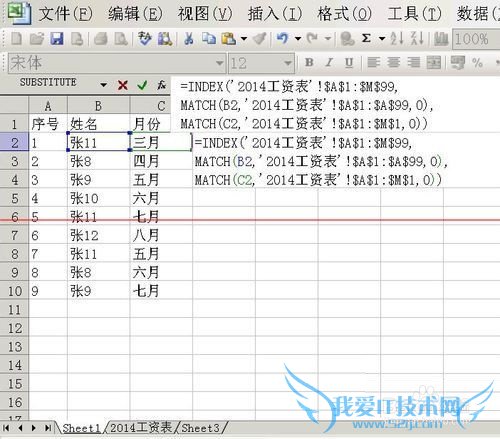Cut selection with the scissors icon
500x439 pixels.
(189, 39)
